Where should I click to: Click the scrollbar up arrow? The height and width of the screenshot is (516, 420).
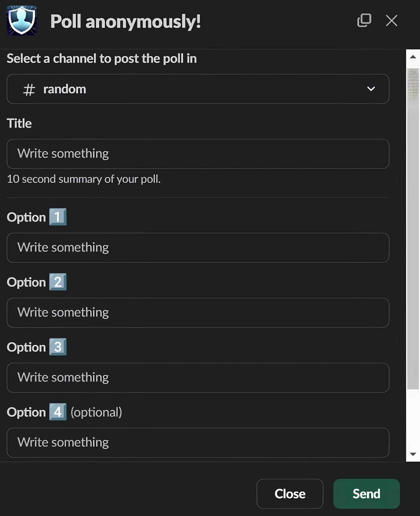point(413,57)
